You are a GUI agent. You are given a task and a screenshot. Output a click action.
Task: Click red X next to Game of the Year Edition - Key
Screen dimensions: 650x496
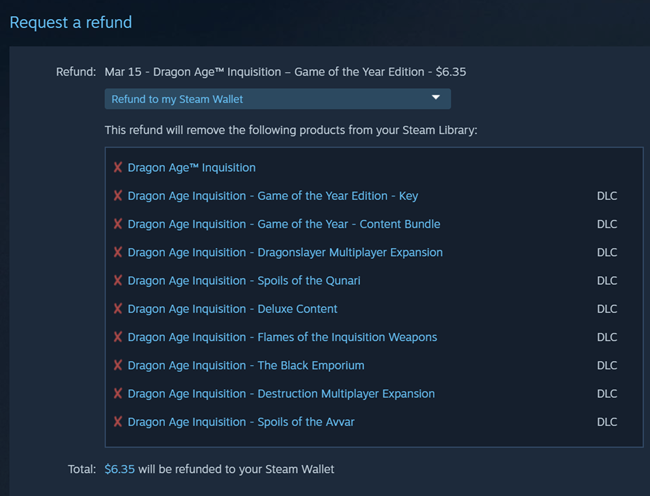coord(118,196)
